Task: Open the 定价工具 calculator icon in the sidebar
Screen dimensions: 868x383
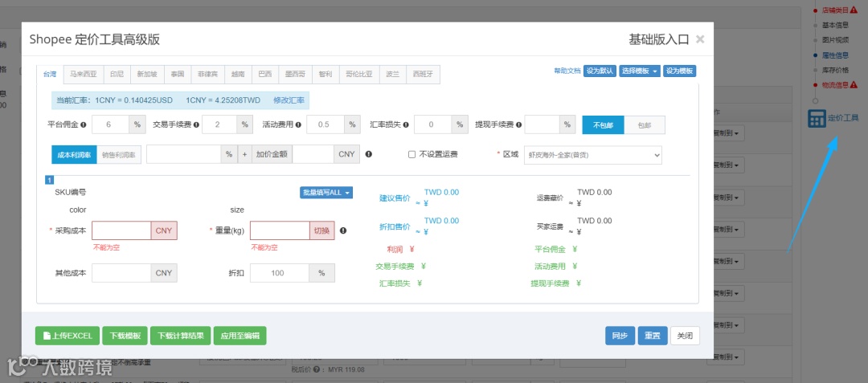Action: click(x=817, y=118)
